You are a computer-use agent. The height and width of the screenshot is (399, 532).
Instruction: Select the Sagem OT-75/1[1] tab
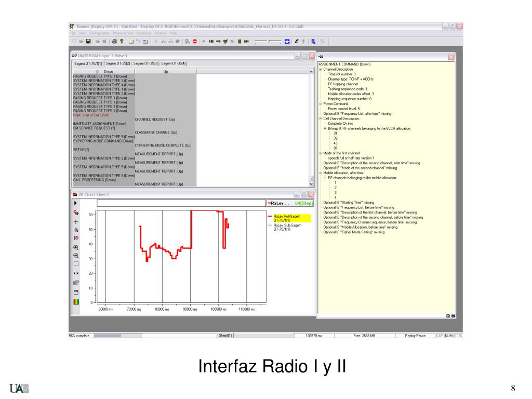[88, 63]
